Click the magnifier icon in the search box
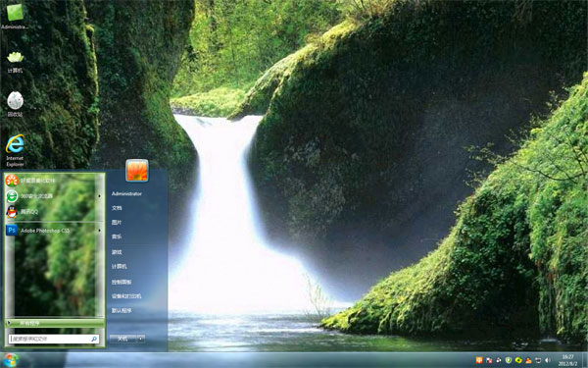This screenshot has width=588, height=368. [94, 340]
